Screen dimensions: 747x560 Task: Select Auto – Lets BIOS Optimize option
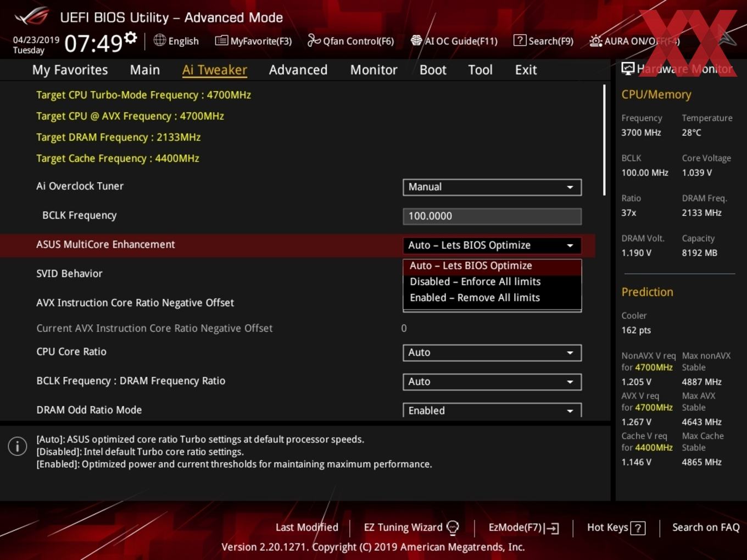click(492, 266)
